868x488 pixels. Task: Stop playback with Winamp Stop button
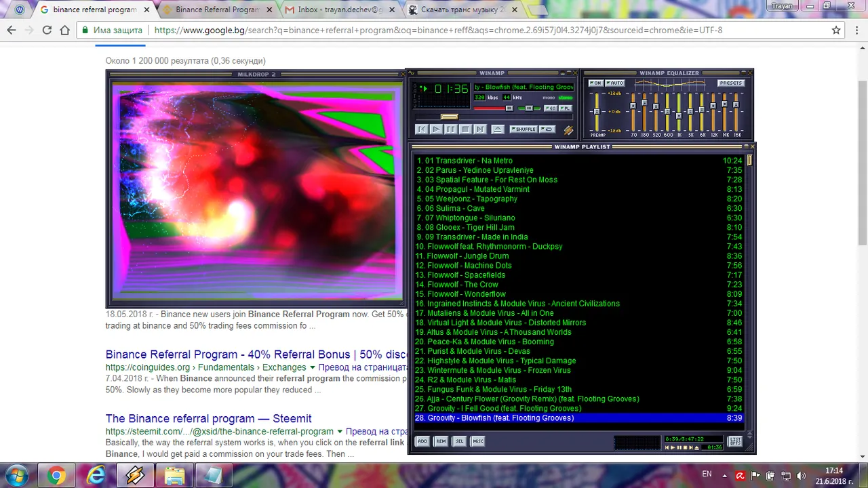pyautogui.click(x=466, y=129)
